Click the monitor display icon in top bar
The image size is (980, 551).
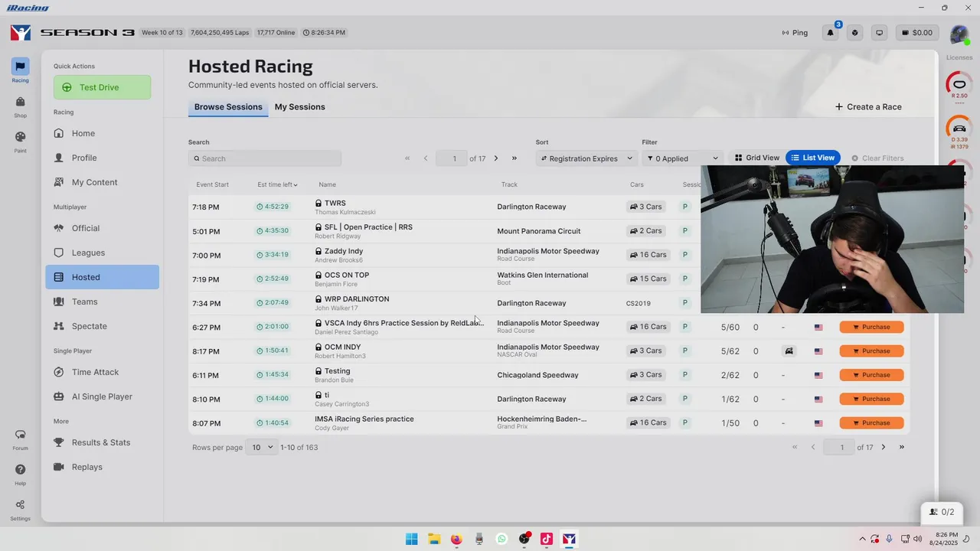[x=880, y=33]
